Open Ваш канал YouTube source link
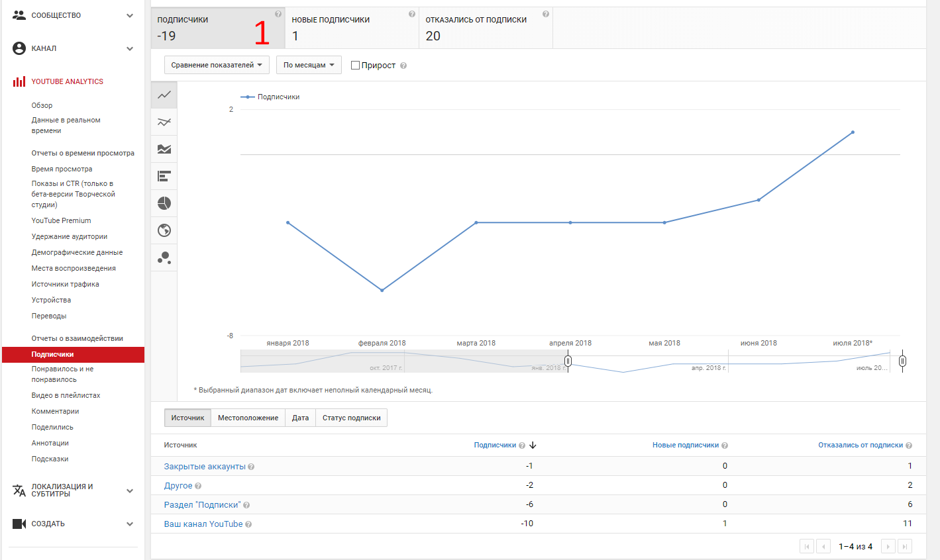This screenshot has height=560, width=940. tap(203, 524)
